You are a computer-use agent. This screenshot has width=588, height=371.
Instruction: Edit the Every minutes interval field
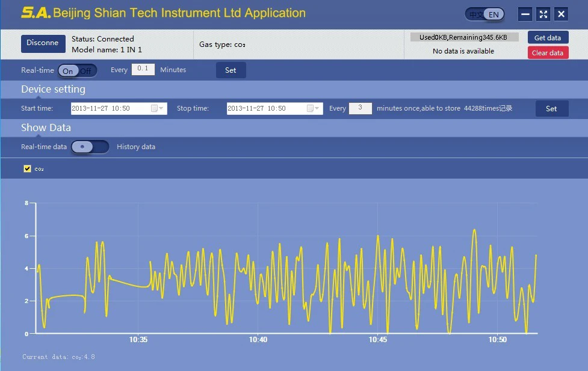click(x=143, y=69)
